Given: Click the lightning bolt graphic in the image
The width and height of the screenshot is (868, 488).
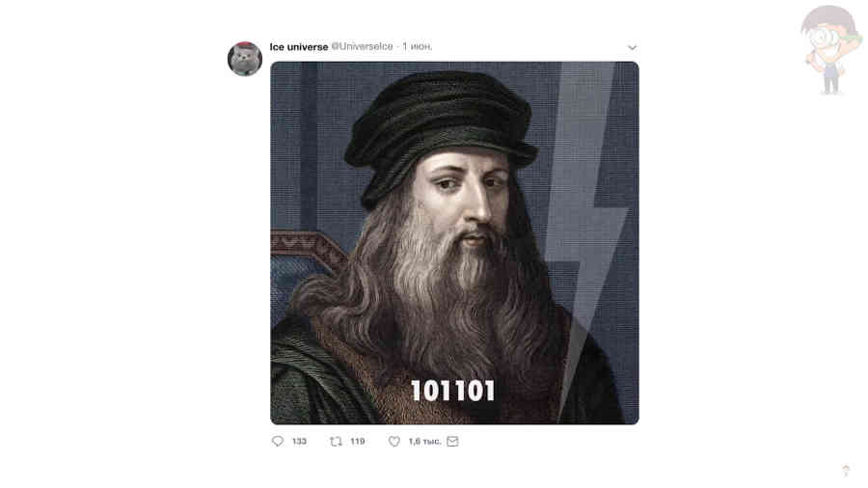Looking at the screenshot, I should (588, 232).
